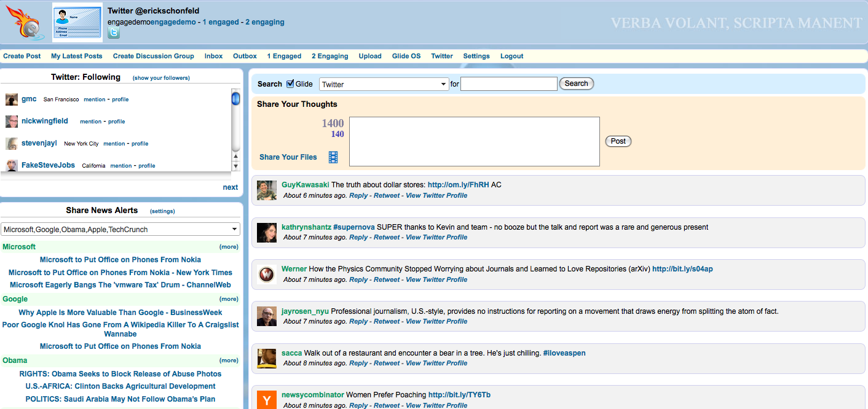Open My Latest Posts
The height and width of the screenshot is (409, 868).
tap(77, 56)
